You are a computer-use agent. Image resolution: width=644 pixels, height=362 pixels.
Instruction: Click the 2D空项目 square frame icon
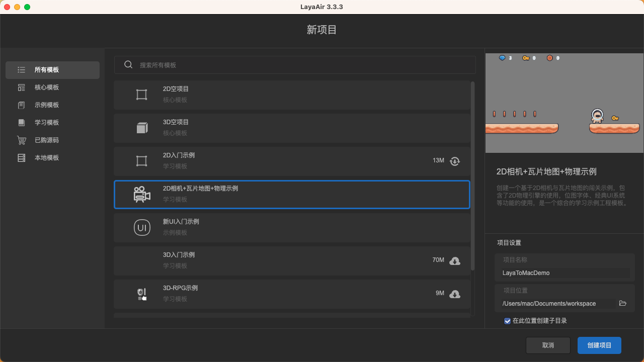tap(142, 95)
